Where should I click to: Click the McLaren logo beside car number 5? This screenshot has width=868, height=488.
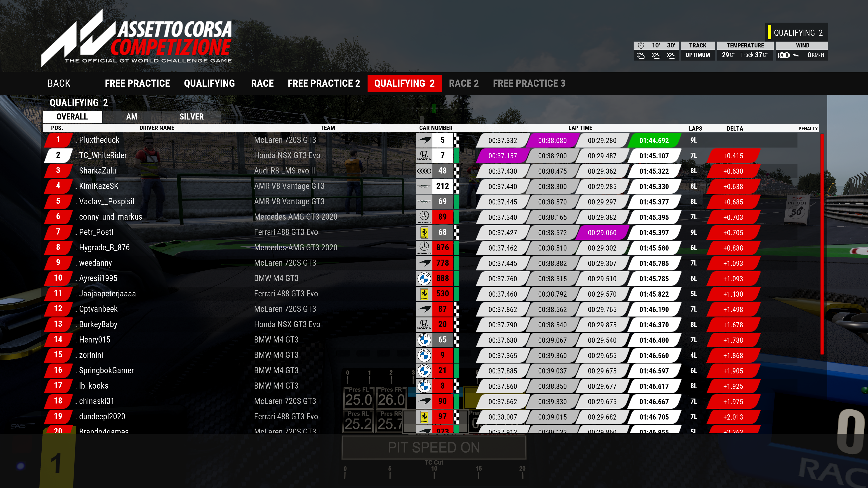(424, 140)
